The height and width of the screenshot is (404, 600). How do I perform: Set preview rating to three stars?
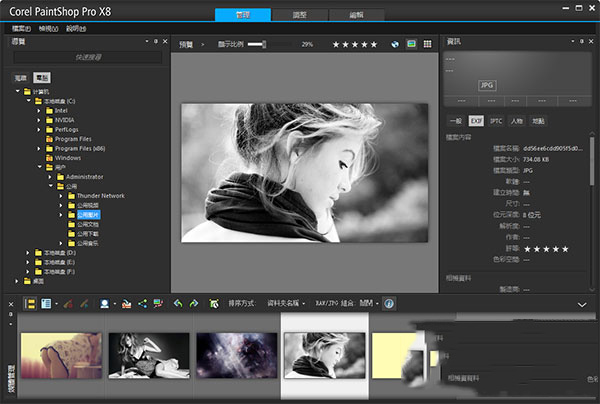point(355,44)
